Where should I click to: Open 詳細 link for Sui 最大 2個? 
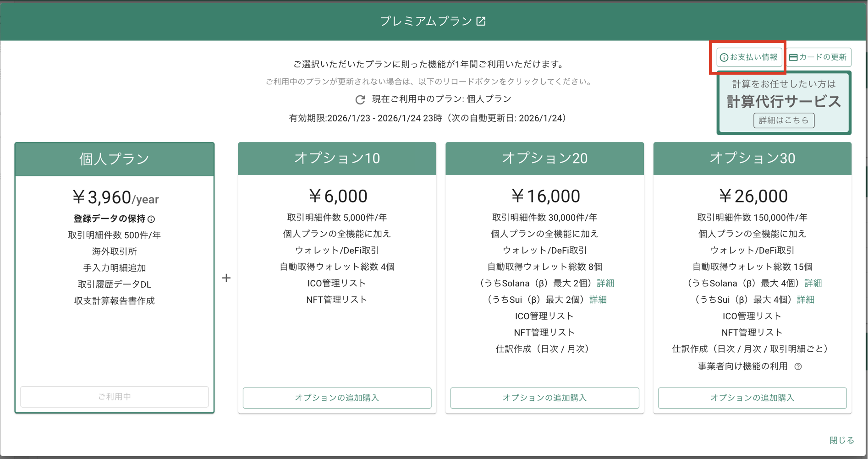598,300
